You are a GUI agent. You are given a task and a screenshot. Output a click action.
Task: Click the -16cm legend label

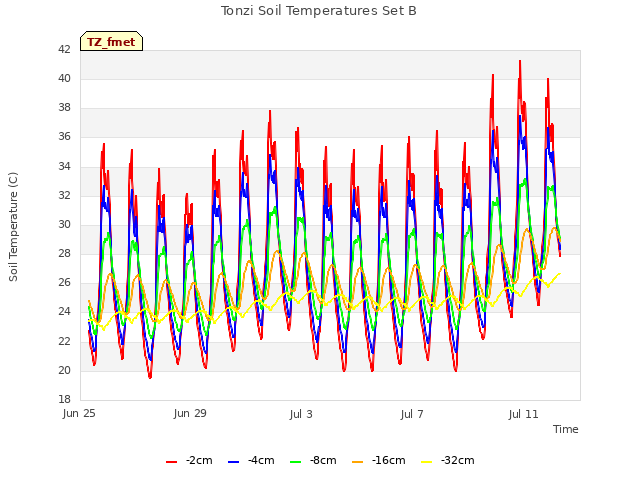(x=389, y=460)
